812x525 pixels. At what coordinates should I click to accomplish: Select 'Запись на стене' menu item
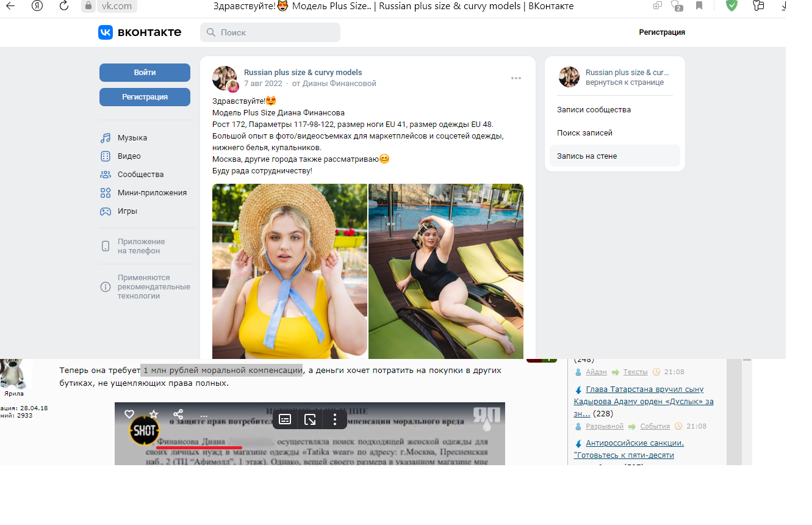point(615,156)
